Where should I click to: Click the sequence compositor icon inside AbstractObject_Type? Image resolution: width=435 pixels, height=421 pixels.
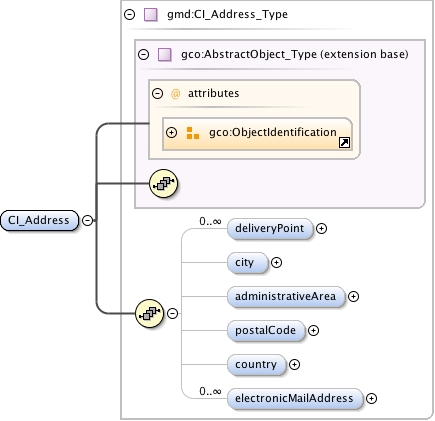coord(163,184)
